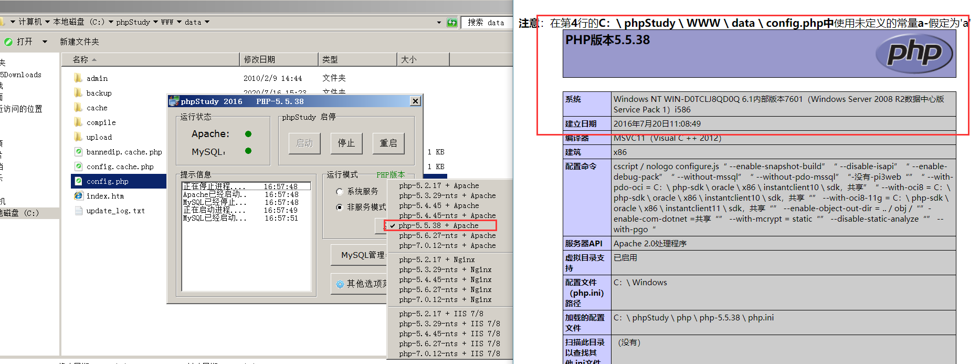This screenshot has width=980, height=364.
Task: Click the 重启 button in phpStudy
Action: (388, 143)
